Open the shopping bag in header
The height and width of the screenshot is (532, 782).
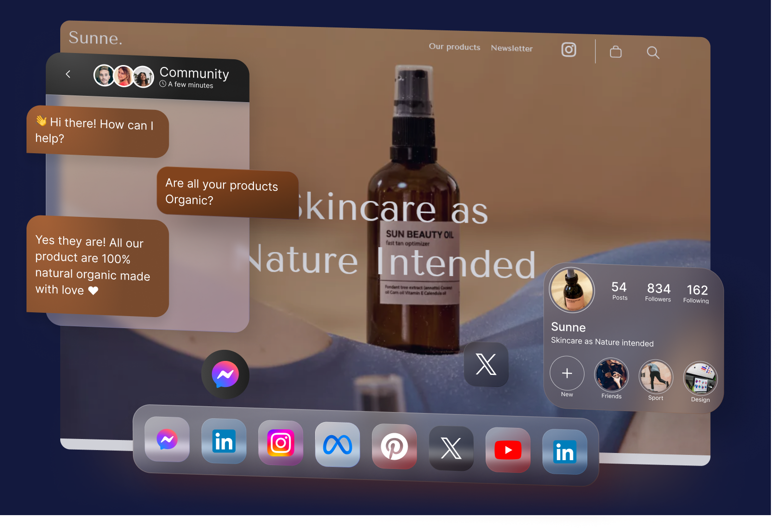(x=615, y=52)
